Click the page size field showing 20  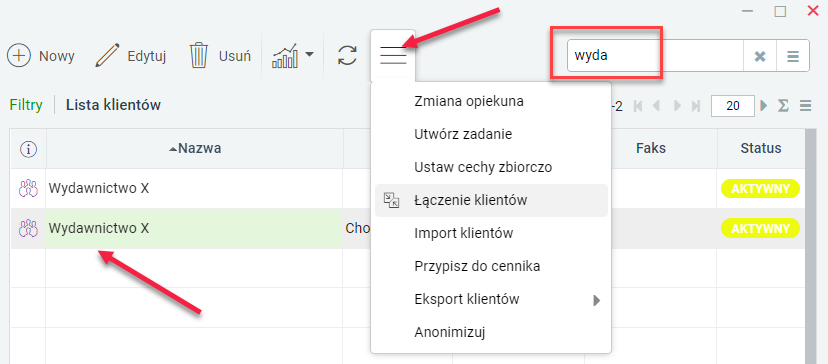[x=733, y=106]
